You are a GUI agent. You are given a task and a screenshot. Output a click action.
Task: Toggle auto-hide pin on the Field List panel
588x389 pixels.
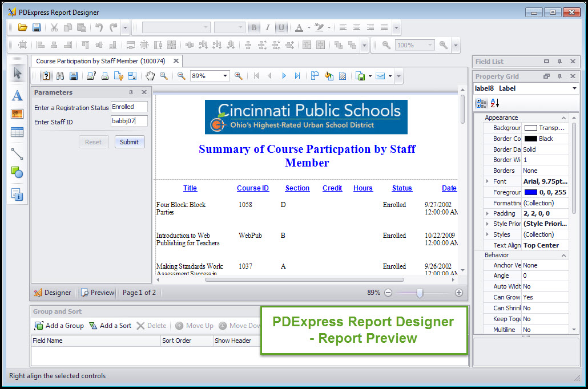559,62
